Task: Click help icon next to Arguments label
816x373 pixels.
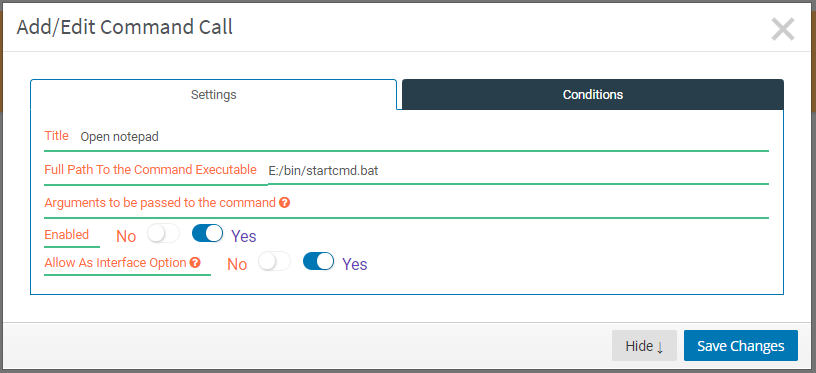Action: 284,203
